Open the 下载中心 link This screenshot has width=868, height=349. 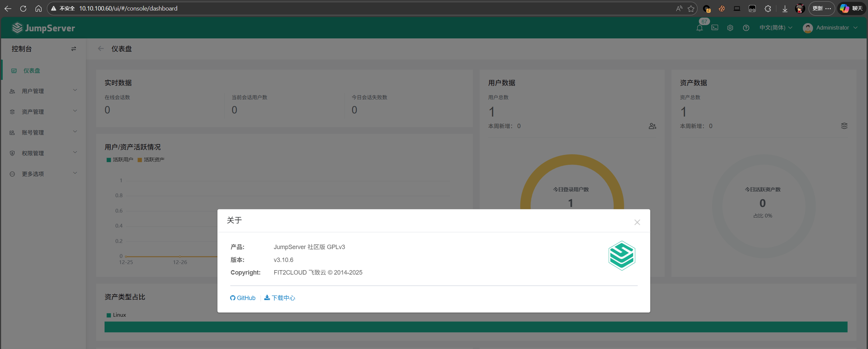click(x=280, y=298)
